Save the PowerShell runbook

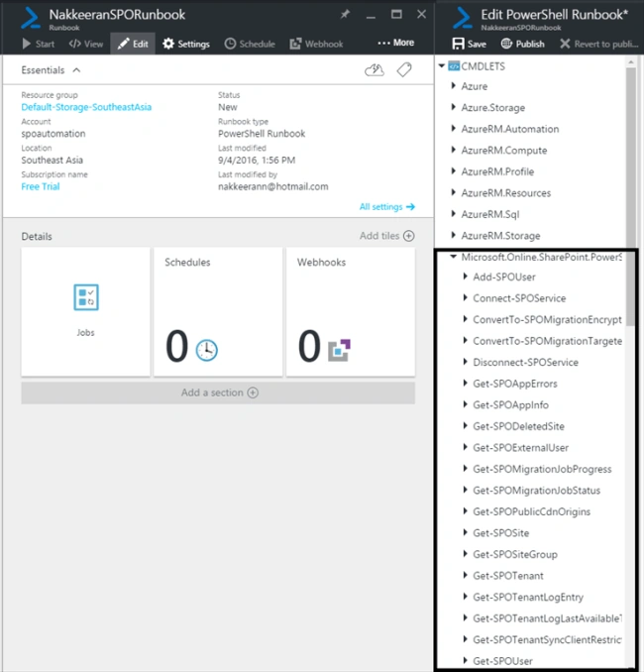click(470, 44)
